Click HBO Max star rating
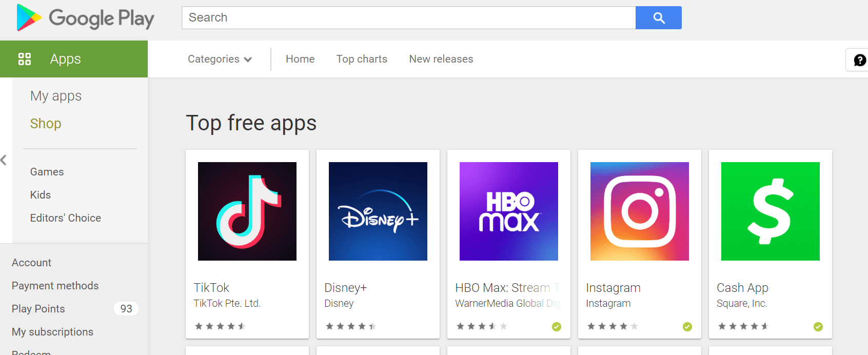This screenshot has width=868, height=355. coord(482,326)
